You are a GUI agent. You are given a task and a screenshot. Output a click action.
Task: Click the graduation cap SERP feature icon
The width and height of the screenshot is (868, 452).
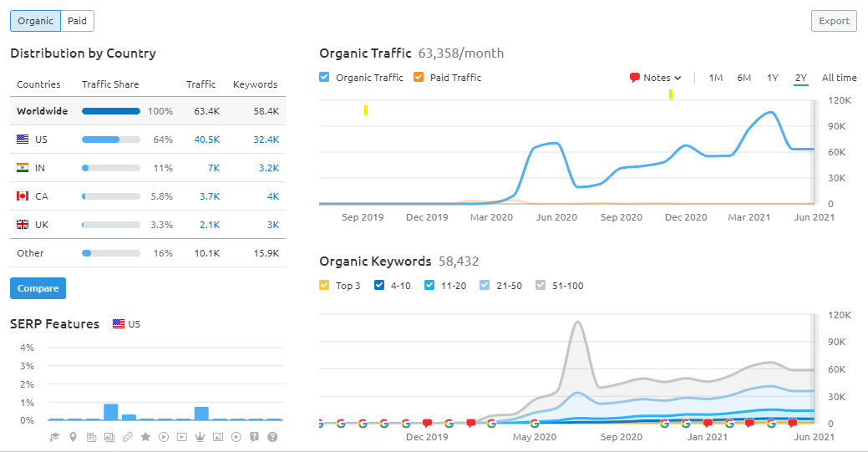pyautogui.click(x=54, y=437)
